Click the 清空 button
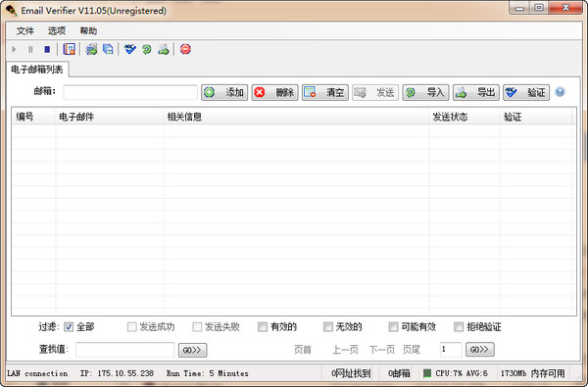The height and width of the screenshot is (387, 588). (324, 92)
